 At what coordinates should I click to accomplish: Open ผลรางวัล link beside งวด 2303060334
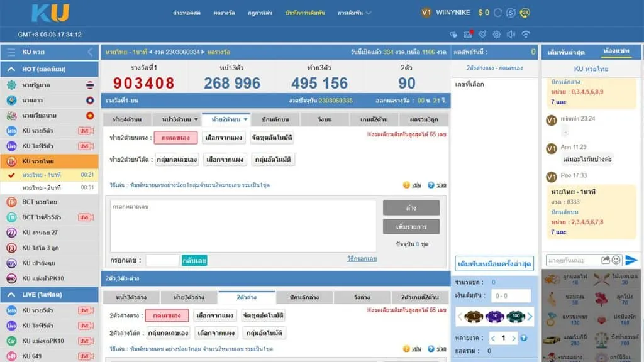218,52
